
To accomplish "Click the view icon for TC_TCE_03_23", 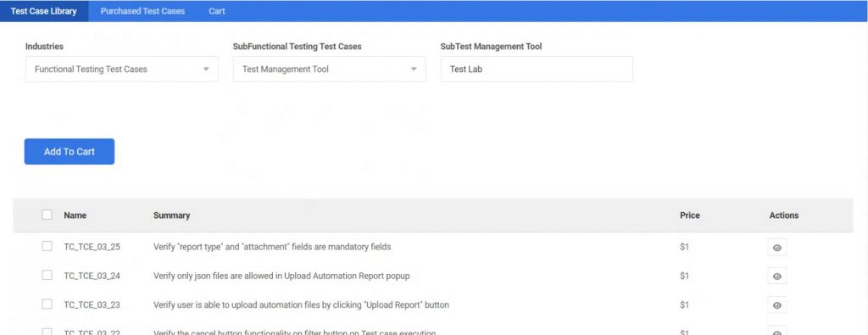I will click(x=776, y=305).
